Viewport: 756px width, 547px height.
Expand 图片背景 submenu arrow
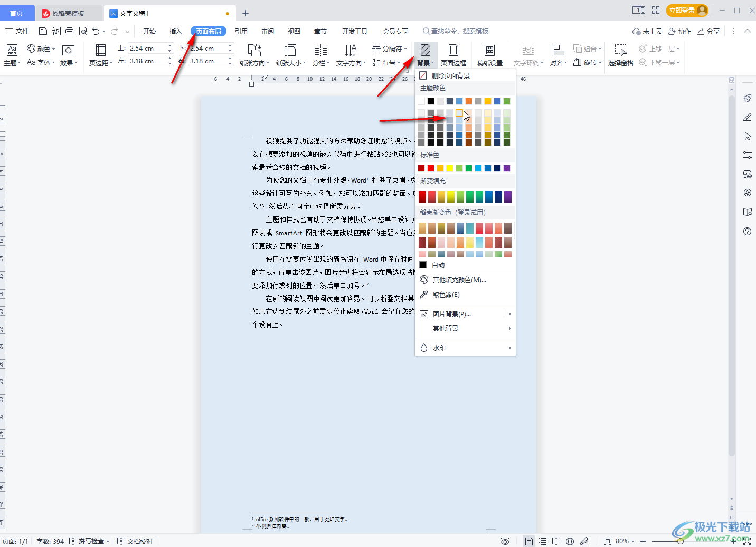click(510, 314)
